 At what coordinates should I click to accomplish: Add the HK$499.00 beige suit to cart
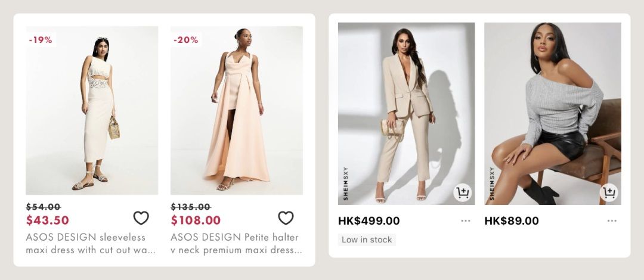click(463, 192)
